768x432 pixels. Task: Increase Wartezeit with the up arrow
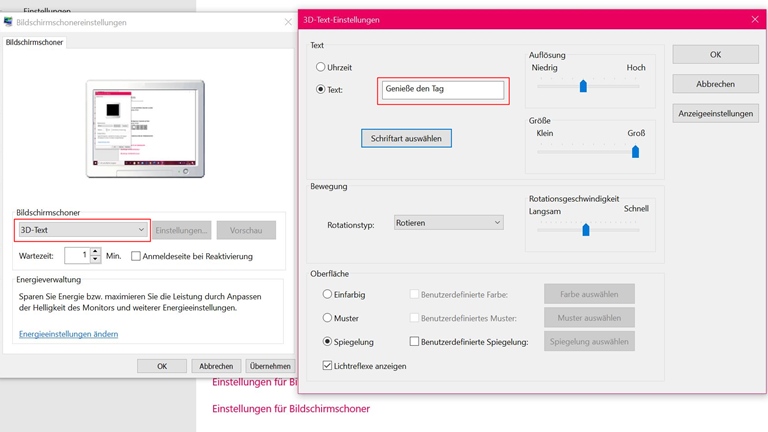[x=96, y=252]
